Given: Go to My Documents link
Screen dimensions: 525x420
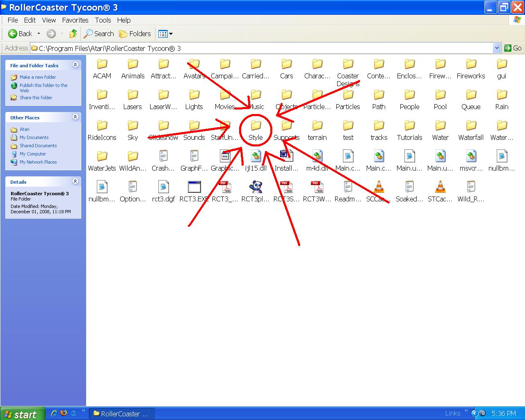Looking at the screenshot, I should tap(34, 137).
